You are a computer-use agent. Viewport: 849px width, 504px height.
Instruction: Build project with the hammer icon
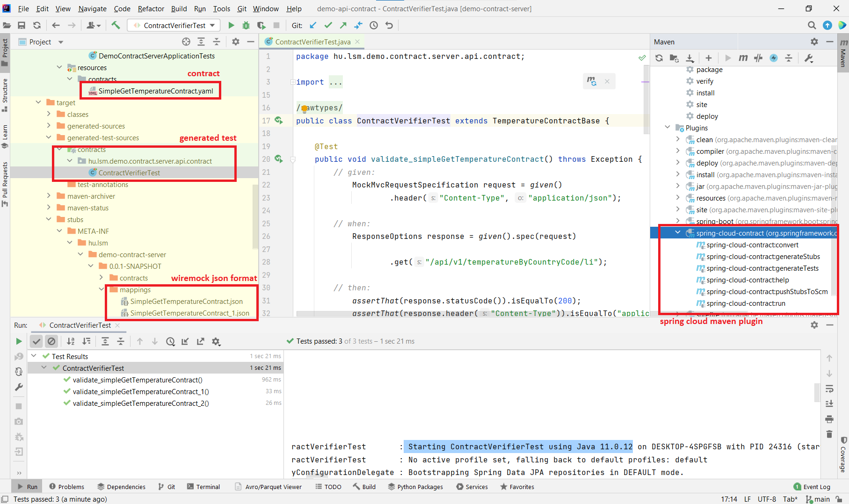116,25
